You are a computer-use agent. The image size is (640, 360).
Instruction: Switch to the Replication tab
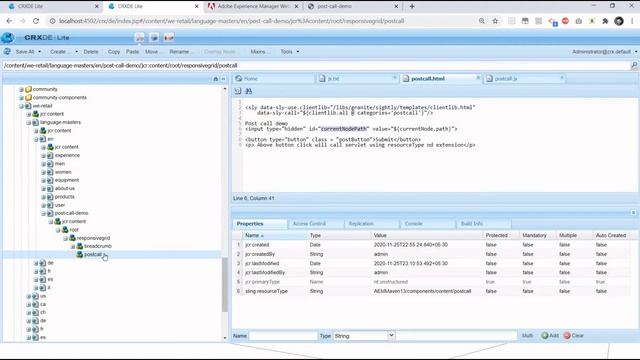click(x=361, y=224)
